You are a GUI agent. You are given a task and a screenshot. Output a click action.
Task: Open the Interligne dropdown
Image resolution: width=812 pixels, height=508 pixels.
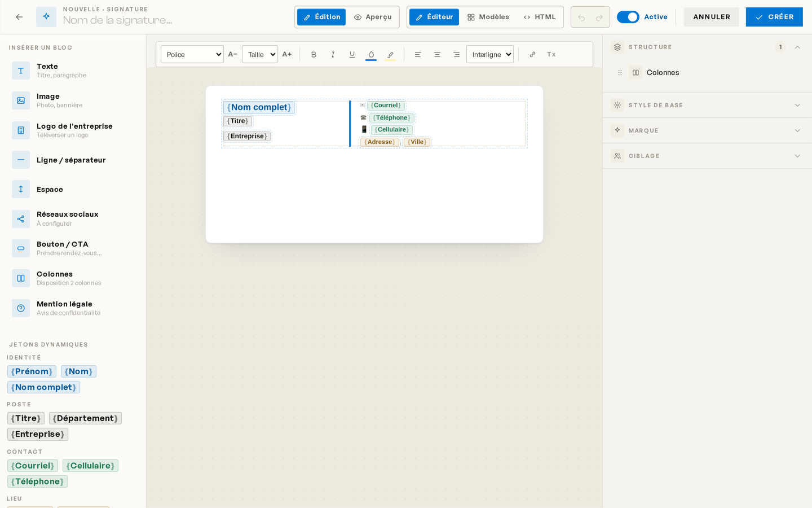tap(490, 54)
